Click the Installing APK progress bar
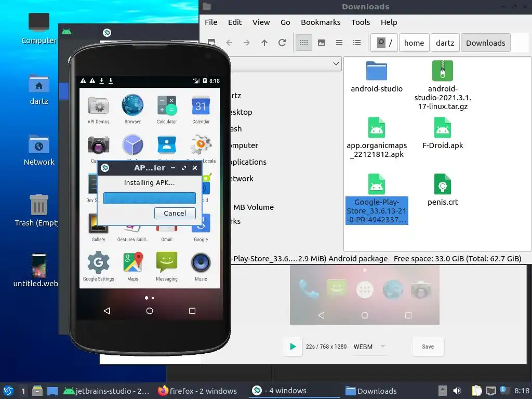Viewport: 532px width, 399px height. (149, 198)
